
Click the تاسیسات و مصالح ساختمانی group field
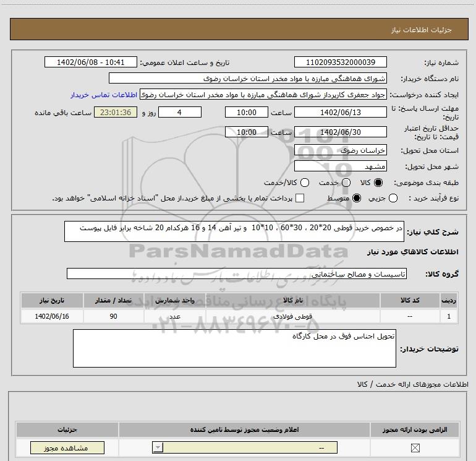(x=237, y=274)
